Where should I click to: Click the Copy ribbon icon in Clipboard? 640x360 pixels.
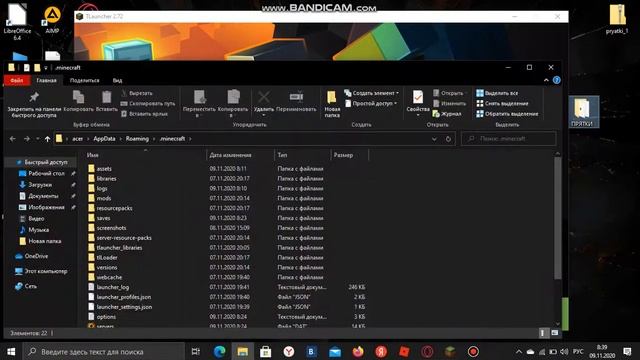tap(78, 101)
